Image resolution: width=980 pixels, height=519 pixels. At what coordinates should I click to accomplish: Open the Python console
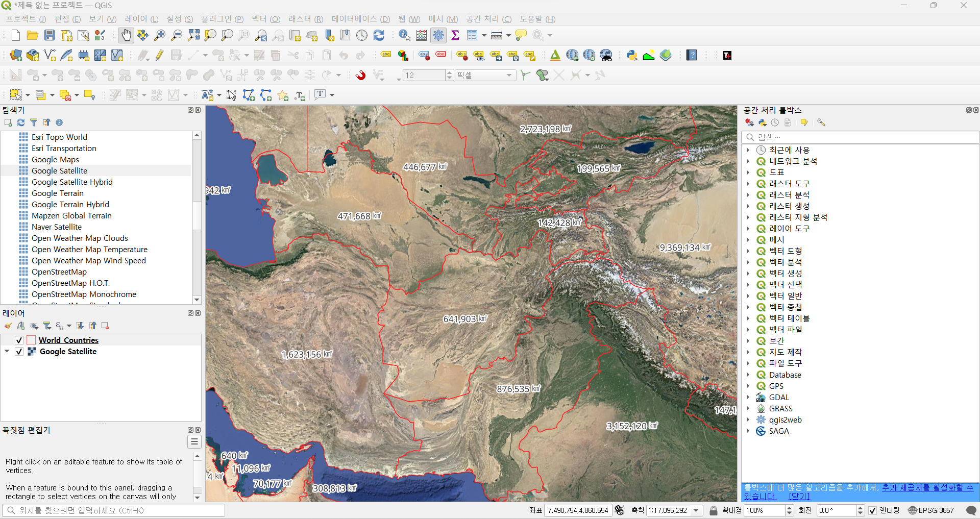pyautogui.click(x=632, y=55)
